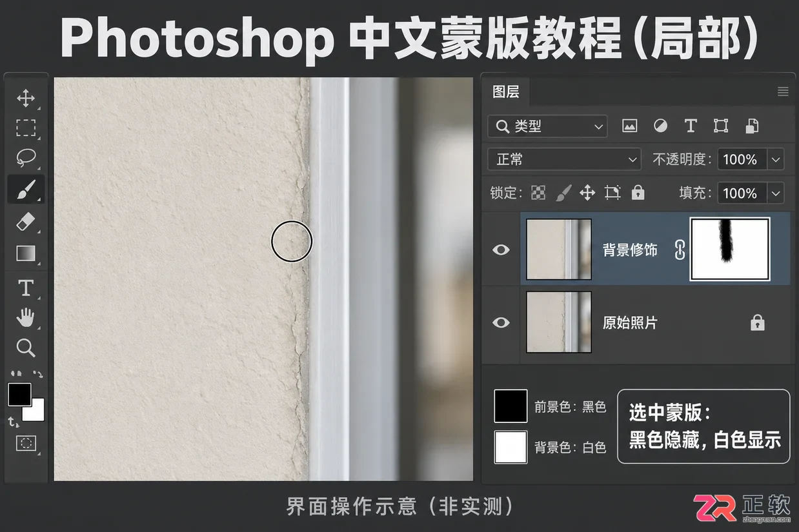This screenshot has width=799, height=532.
Task: Click the 不透明度 100% value field
Action: (742, 159)
